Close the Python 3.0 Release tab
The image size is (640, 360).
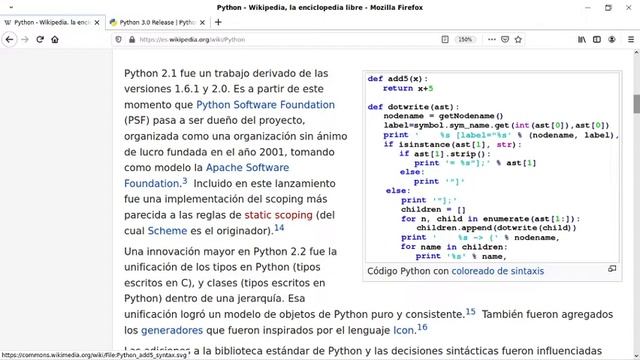[x=202, y=22]
